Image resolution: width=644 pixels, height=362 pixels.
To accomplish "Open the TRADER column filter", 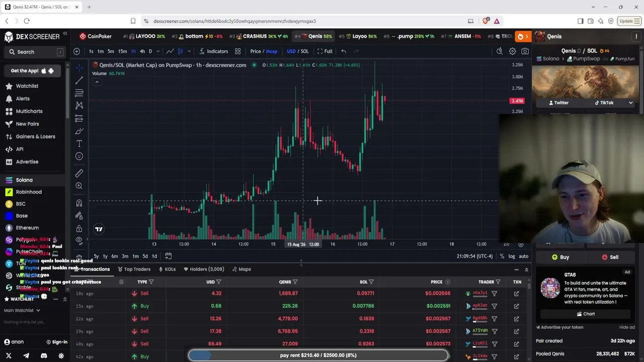I will tap(498, 282).
